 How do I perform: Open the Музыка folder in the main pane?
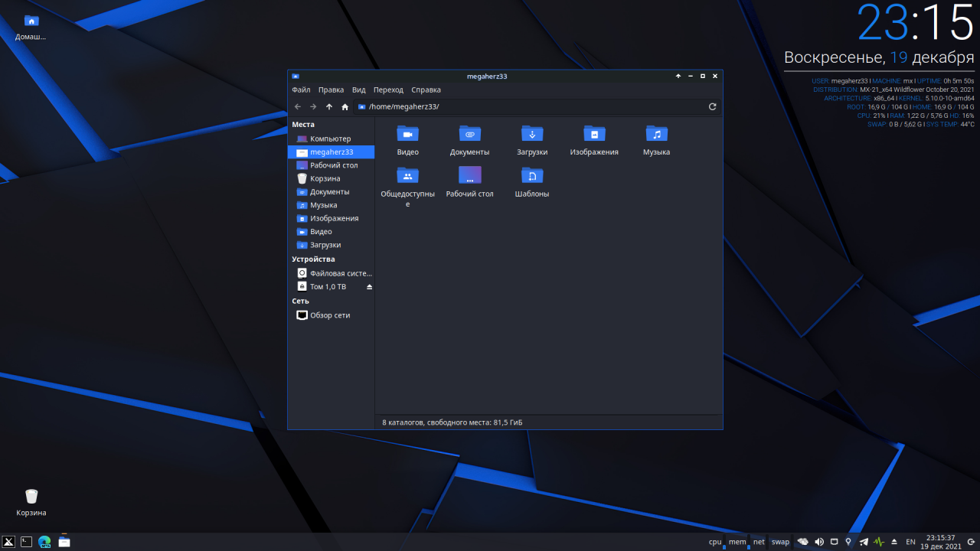pyautogui.click(x=656, y=140)
